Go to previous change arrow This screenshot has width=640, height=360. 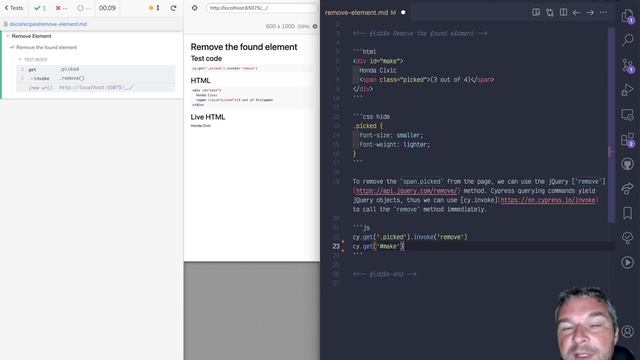tap(576, 13)
